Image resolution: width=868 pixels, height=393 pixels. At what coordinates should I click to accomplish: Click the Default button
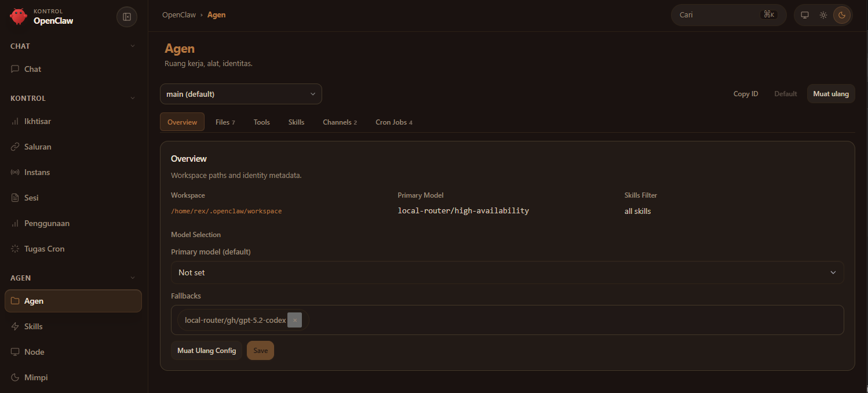tap(786, 93)
